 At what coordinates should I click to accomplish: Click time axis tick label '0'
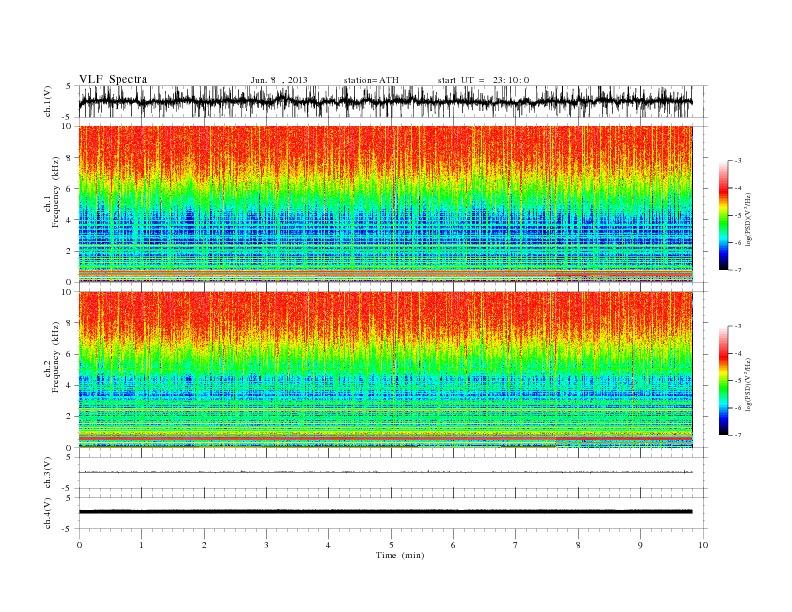79,545
